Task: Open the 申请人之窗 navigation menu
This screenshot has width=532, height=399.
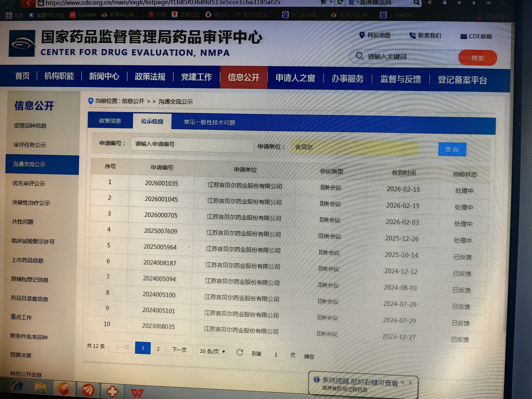Action: (295, 78)
